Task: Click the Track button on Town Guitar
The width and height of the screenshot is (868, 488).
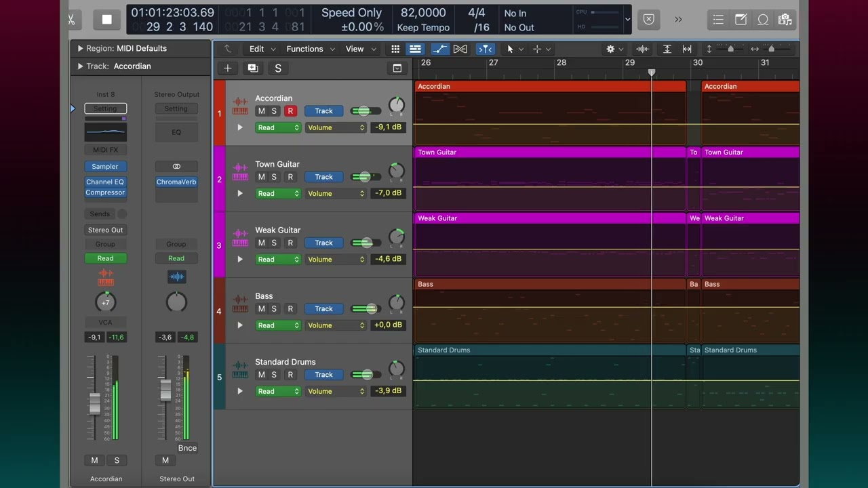Action: [x=323, y=177]
